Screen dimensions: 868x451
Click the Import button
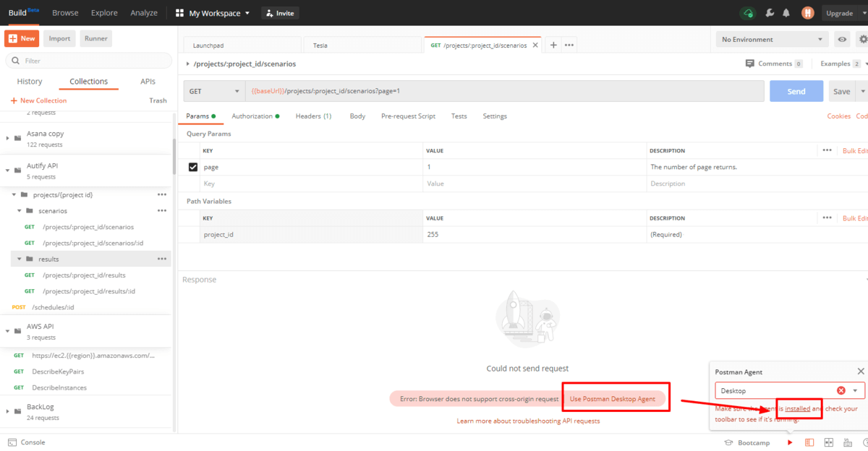point(59,38)
